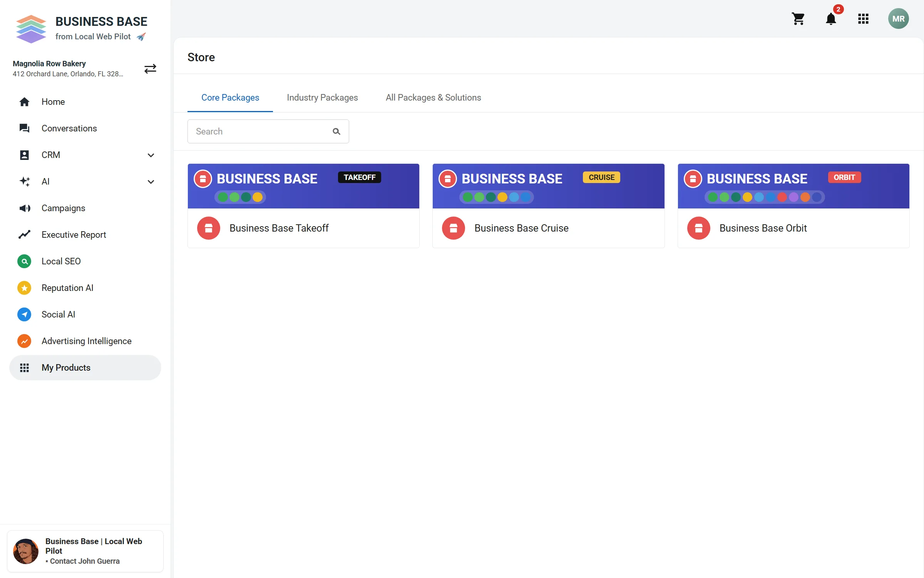Switch business location with arrows icon
Screen dimensions: 924x578
(x=150, y=69)
